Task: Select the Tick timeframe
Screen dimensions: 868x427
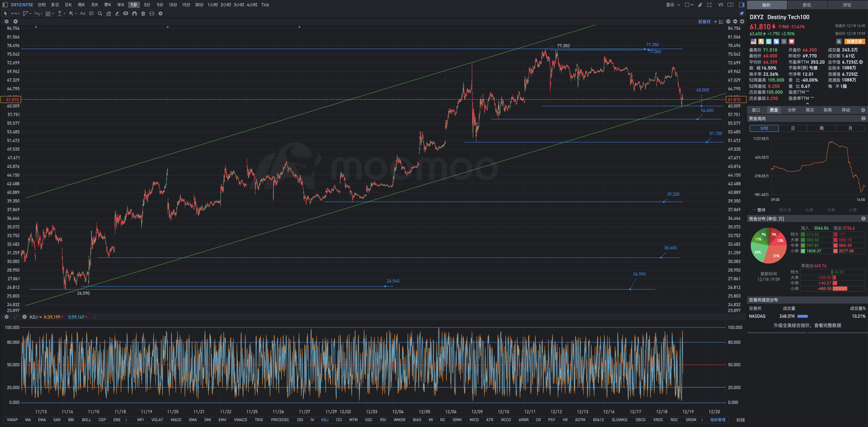Action: pyautogui.click(x=265, y=5)
